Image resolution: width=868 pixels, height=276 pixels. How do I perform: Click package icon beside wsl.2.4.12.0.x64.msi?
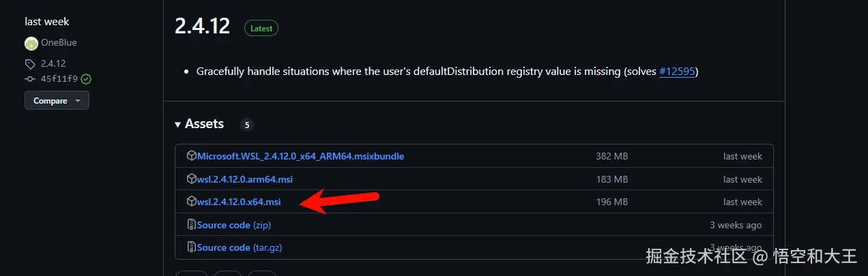tap(192, 202)
